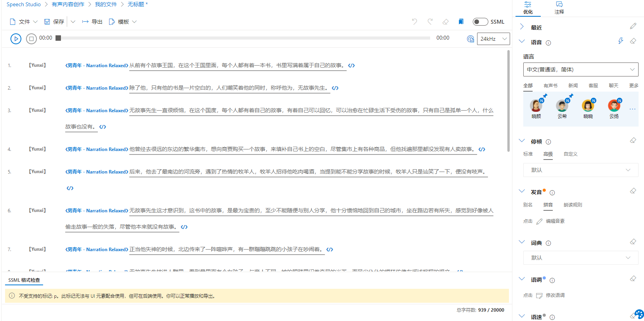Select the 别名 pronunciation tab

(x=528, y=205)
